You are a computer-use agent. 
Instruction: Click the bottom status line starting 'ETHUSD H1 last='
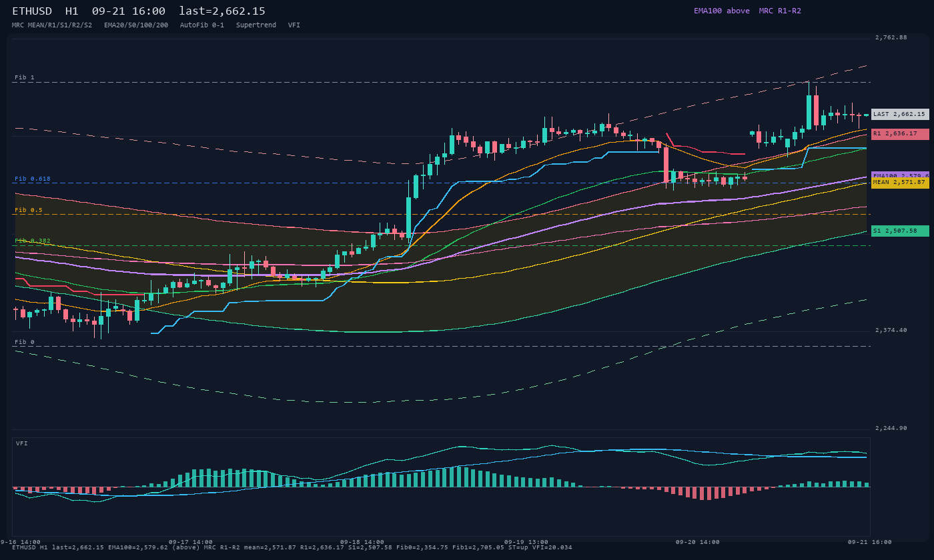[x=292, y=547]
